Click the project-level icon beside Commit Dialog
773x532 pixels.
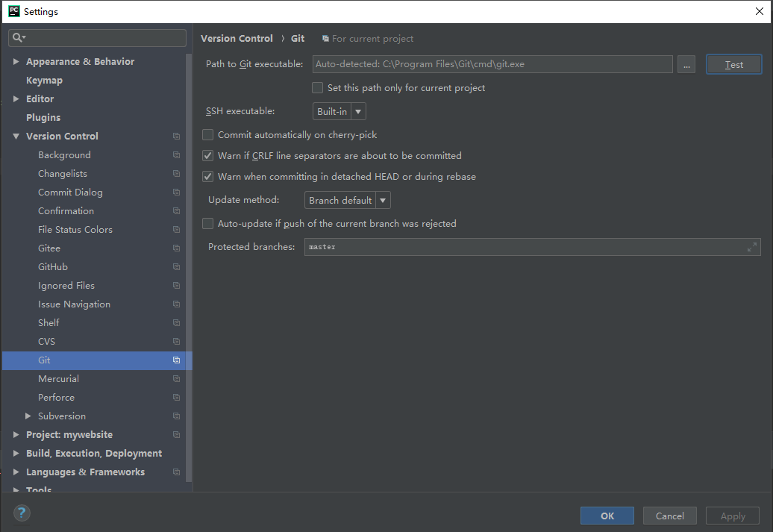(x=176, y=193)
